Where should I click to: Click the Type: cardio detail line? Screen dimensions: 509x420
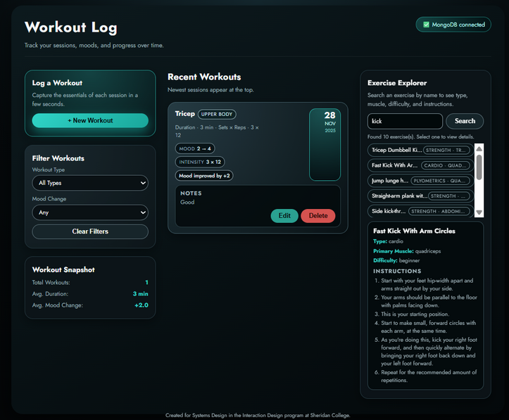pyautogui.click(x=388, y=241)
